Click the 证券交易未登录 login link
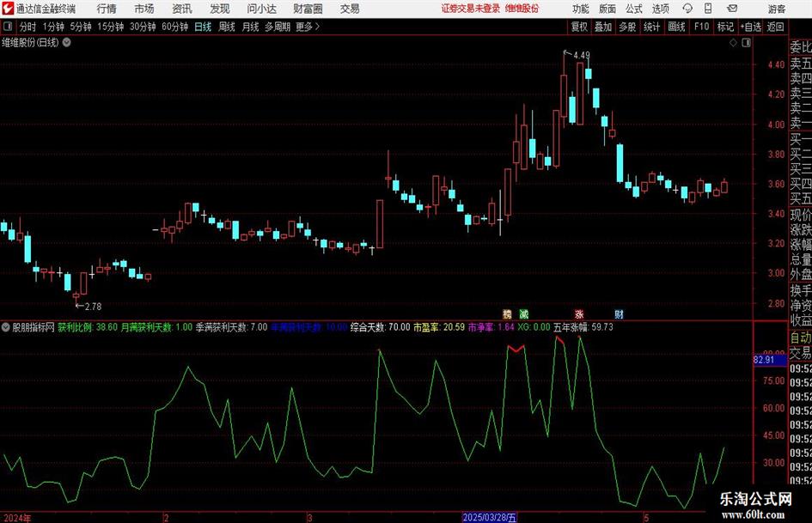The height and width of the screenshot is (523, 812). pyautogui.click(x=471, y=9)
